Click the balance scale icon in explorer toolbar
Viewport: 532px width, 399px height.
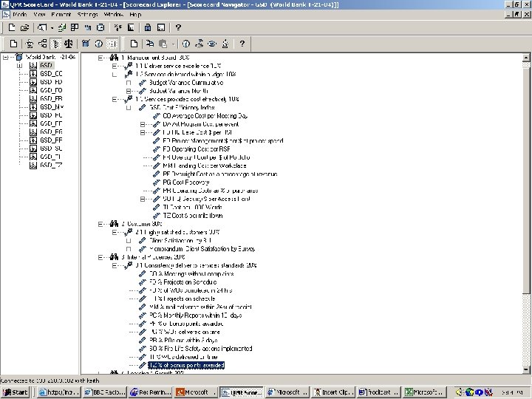pos(69,44)
